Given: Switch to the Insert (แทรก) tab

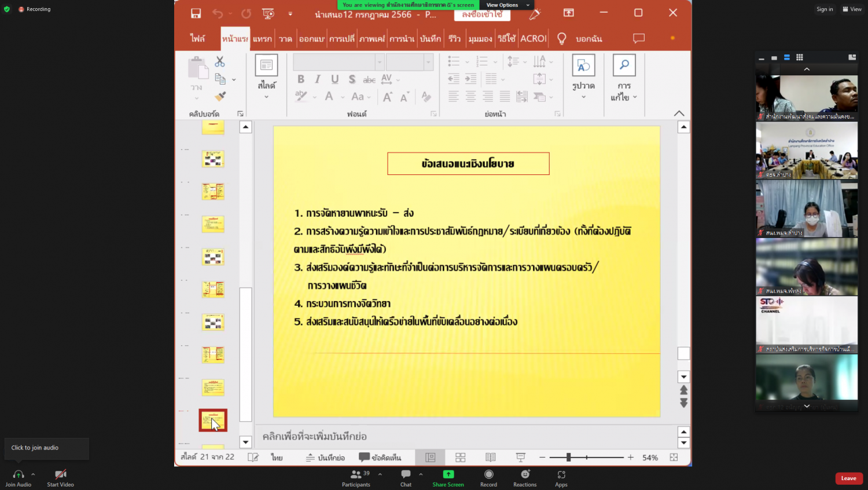Looking at the screenshot, I should 262,39.
